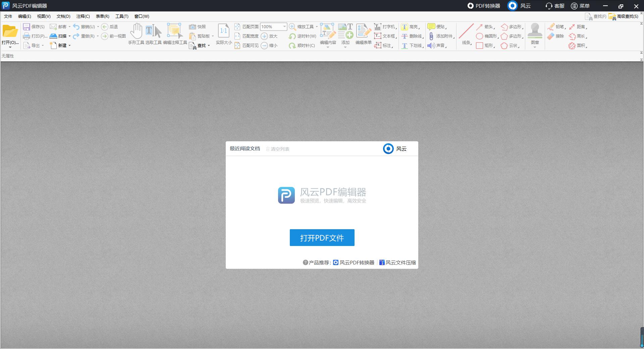The image size is (644, 349).
Task: Expand the Scan (扫描) dropdown
Action: pos(69,36)
